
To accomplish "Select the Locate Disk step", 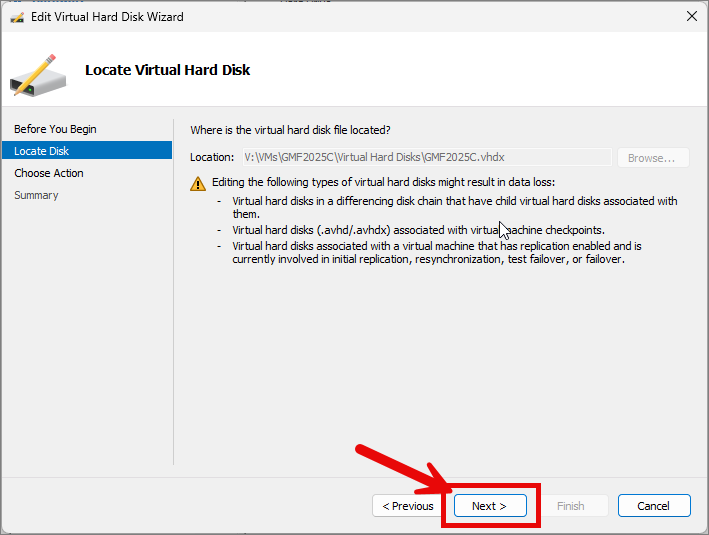I will click(87, 151).
